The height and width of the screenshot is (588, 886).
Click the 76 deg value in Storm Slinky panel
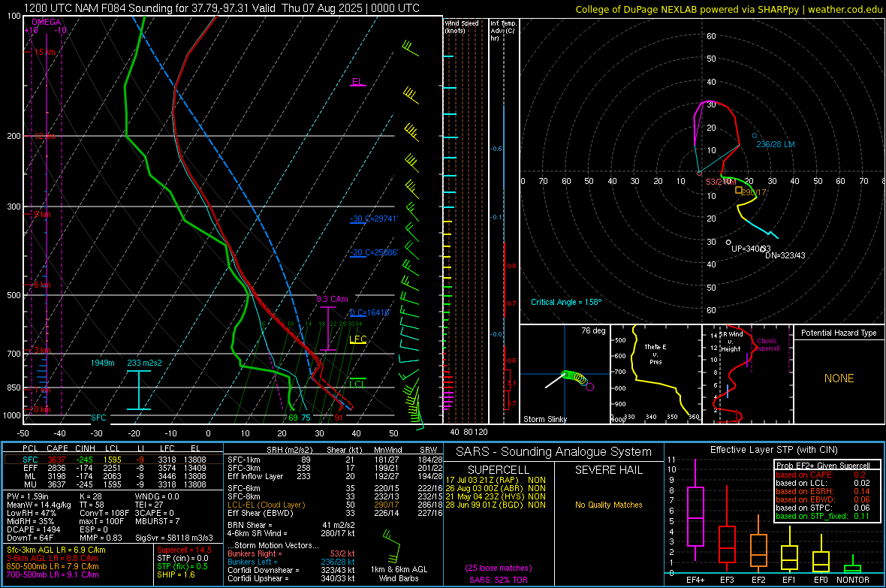[593, 330]
